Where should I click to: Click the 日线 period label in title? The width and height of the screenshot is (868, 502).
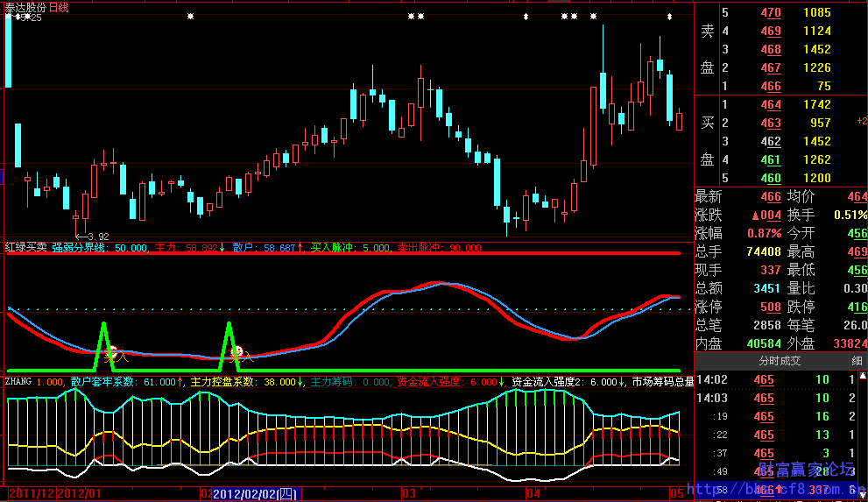tap(60, 7)
